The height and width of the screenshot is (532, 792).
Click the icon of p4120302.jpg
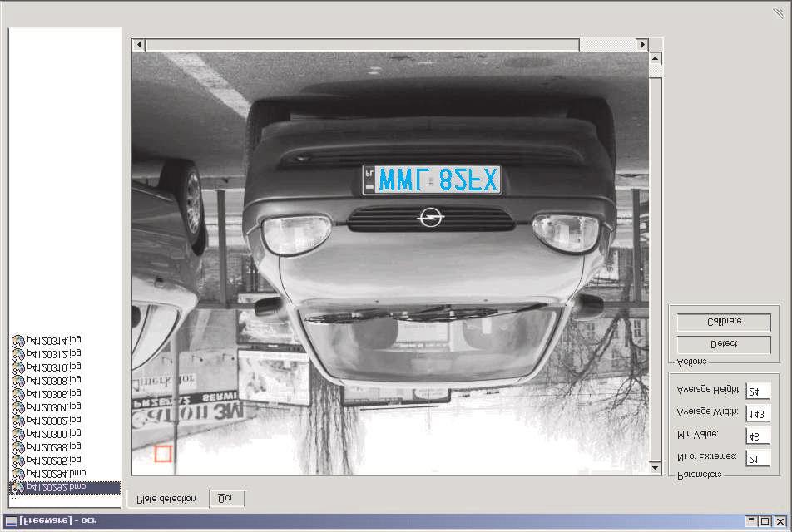coord(18,421)
